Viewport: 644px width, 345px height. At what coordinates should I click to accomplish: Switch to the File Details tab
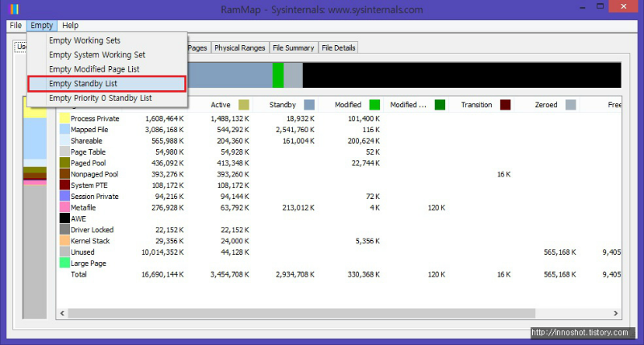point(338,48)
